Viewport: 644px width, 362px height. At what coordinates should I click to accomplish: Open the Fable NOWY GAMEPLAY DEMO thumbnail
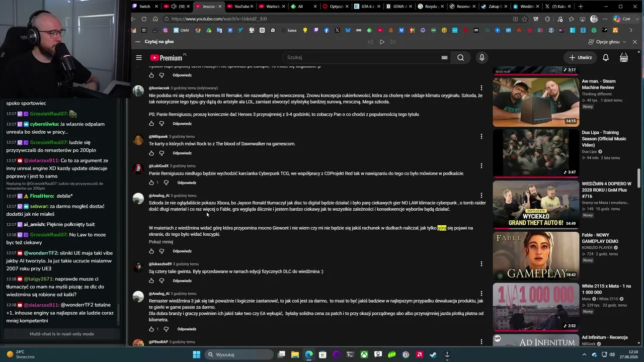coord(536,255)
